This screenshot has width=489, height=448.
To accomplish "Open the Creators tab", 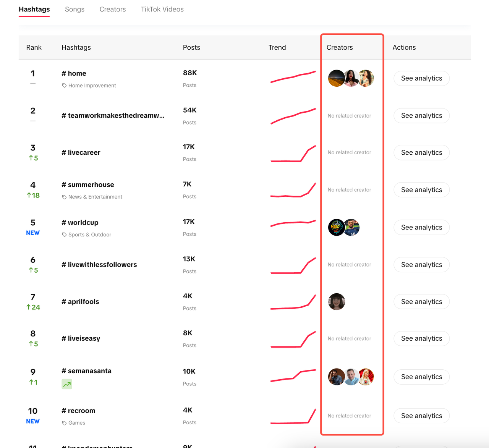I will tap(112, 9).
